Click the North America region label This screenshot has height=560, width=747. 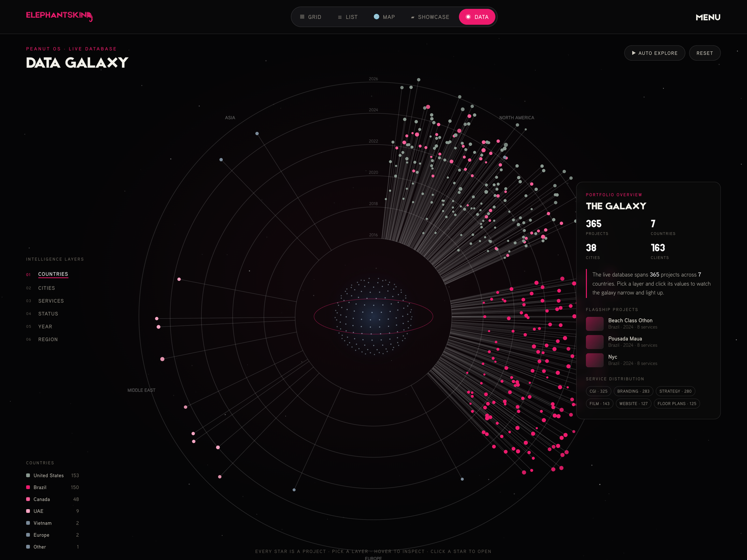coord(517,118)
